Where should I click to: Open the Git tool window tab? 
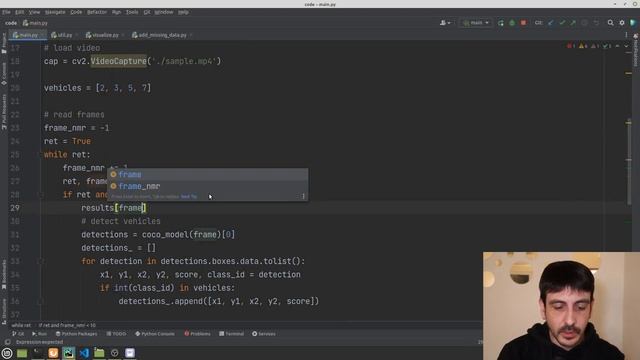pos(18,334)
